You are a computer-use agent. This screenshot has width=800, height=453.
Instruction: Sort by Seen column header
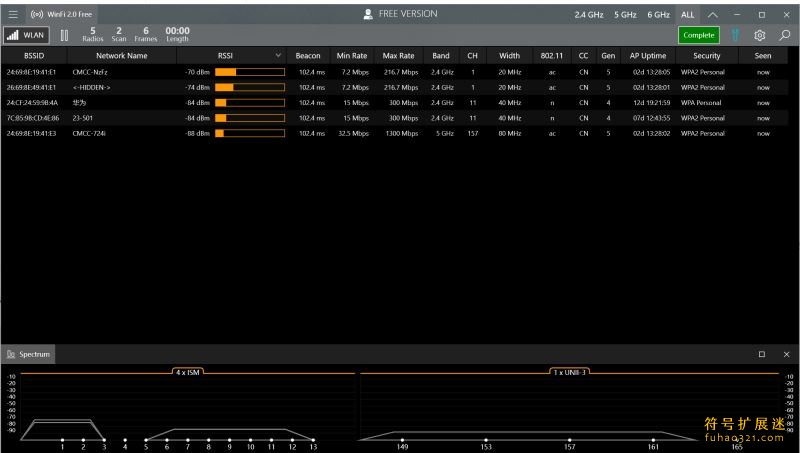click(763, 56)
